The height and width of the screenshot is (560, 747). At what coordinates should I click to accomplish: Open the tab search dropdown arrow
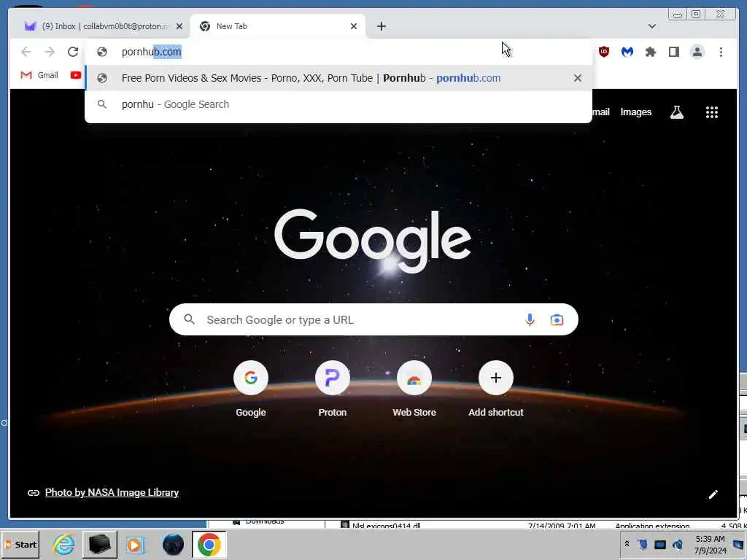coord(652,26)
